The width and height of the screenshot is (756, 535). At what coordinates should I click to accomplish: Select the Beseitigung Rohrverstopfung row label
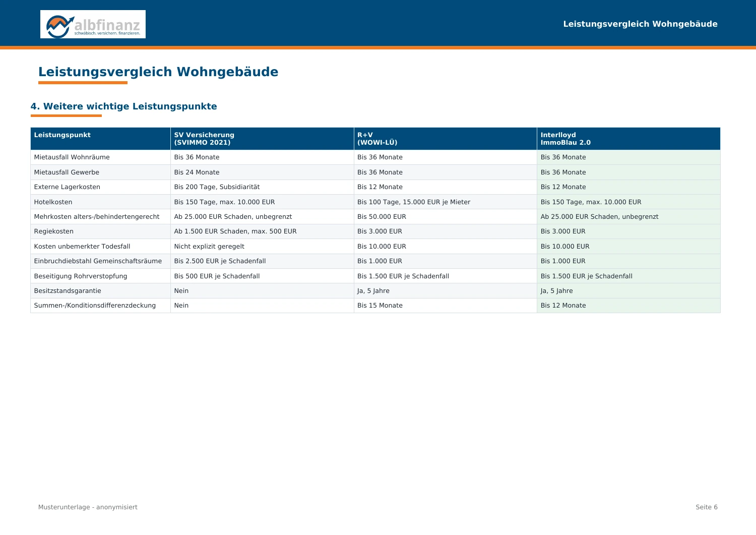point(81,276)
